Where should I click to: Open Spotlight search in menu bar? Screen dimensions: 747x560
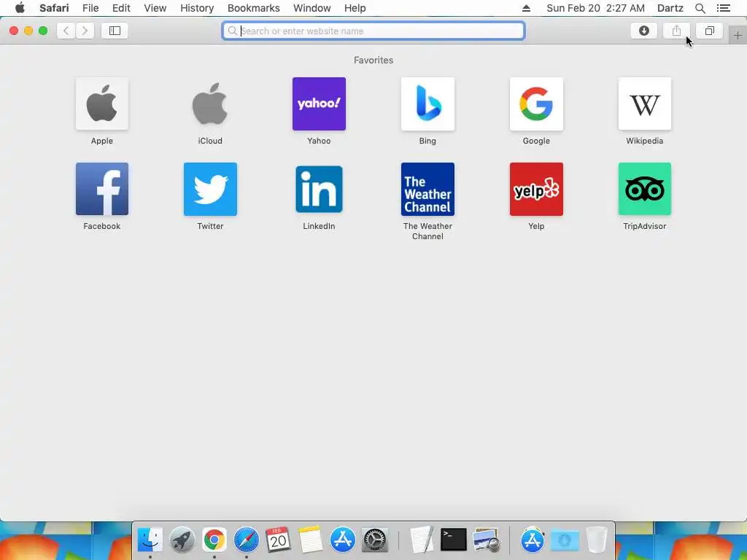[700, 8]
